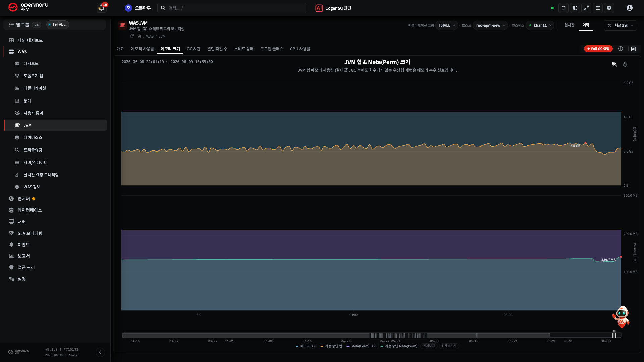Open the user profile avatar
This screenshot has height=362, width=644.
(630, 8)
